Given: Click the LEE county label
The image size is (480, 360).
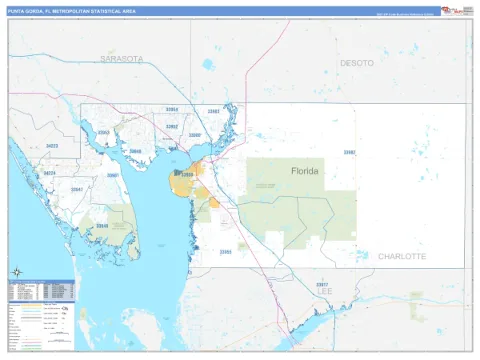Looking at the screenshot, I should click(x=325, y=291).
